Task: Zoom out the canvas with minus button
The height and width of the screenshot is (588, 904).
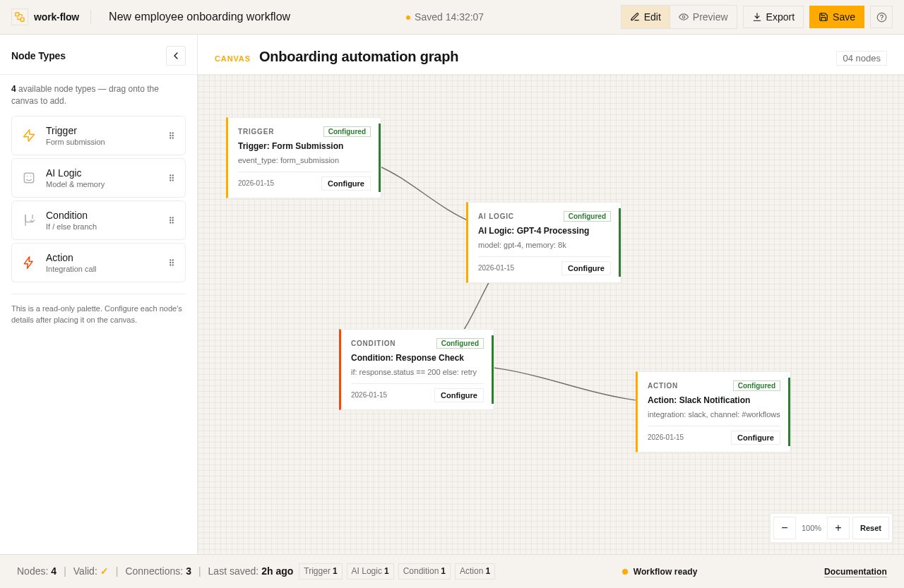Action: click(785, 528)
